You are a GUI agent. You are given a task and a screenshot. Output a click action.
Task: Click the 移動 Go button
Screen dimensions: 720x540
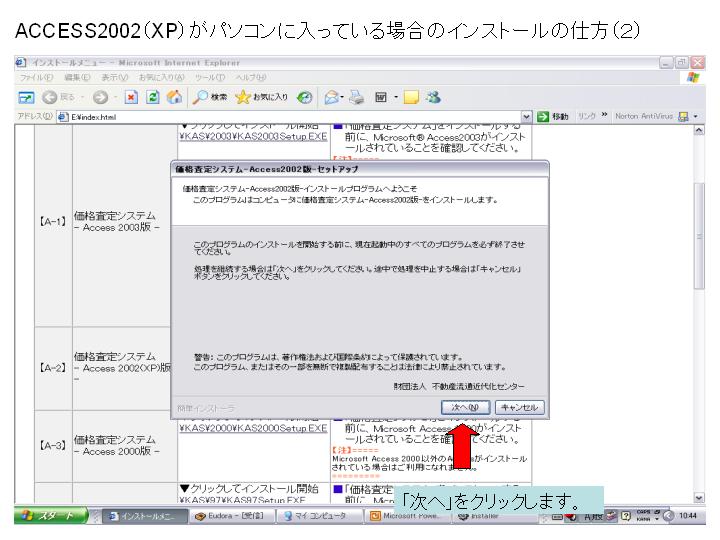[x=553, y=117]
